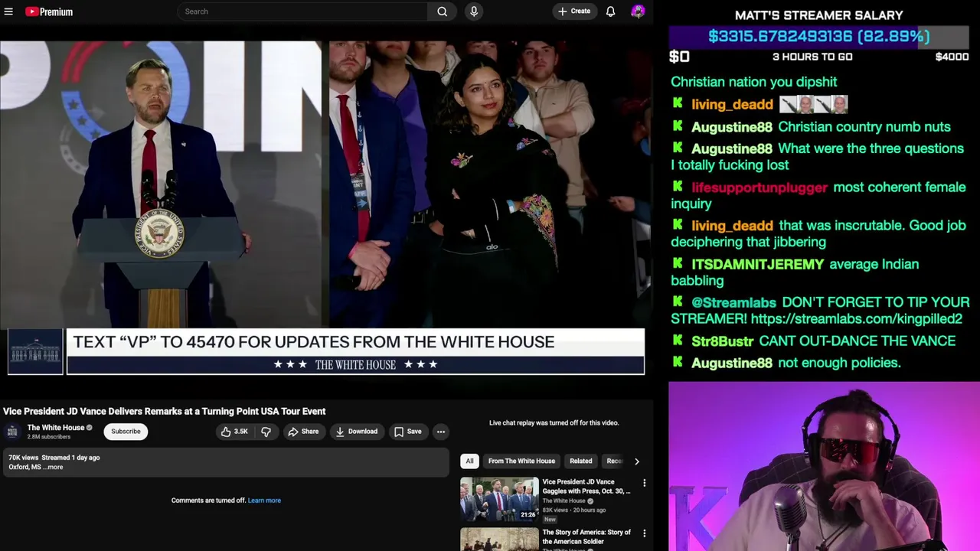Click the 70K views streamed info line
This screenshot has height=551, width=980.
click(54, 458)
